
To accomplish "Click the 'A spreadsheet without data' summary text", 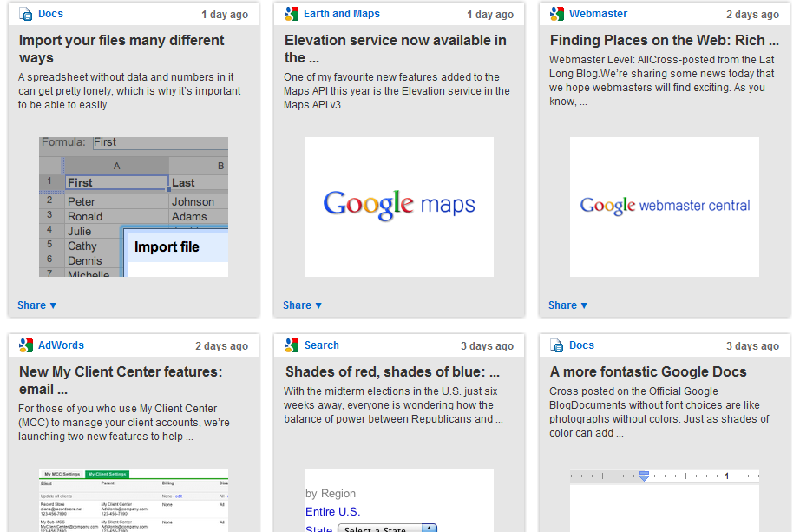I will (x=129, y=91).
